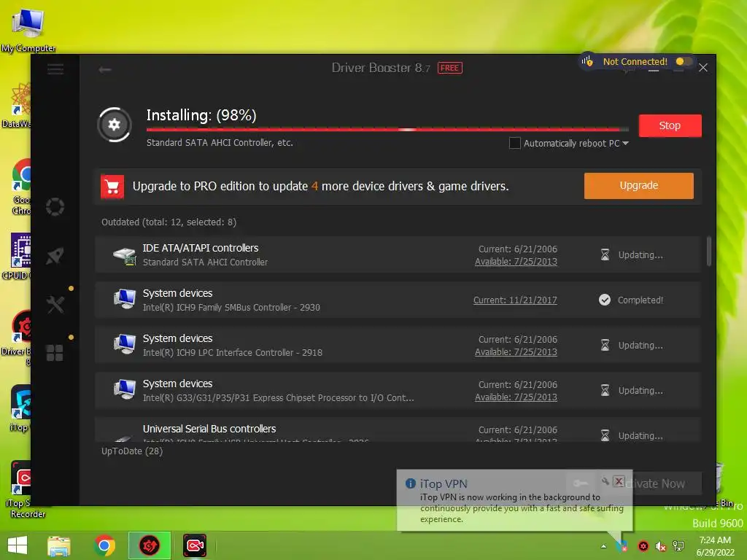Click the Outdated (total: 12, selected: 8) header
The width and height of the screenshot is (747, 560).
point(169,222)
